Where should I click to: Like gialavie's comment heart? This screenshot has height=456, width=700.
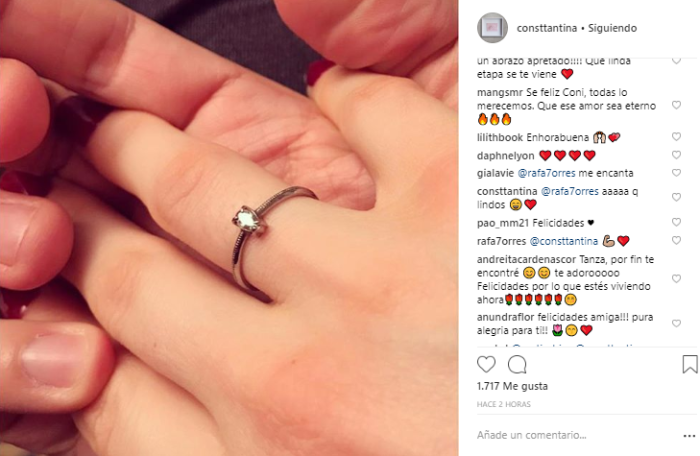point(676,173)
